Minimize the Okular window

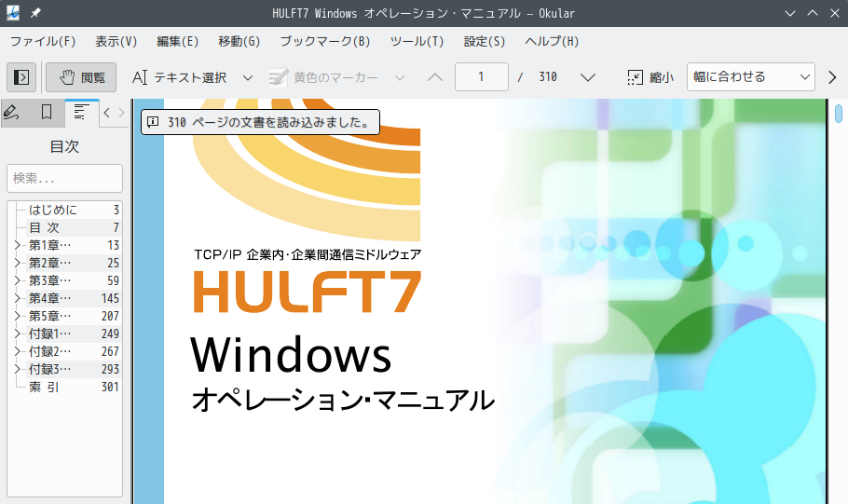pos(790,13)
